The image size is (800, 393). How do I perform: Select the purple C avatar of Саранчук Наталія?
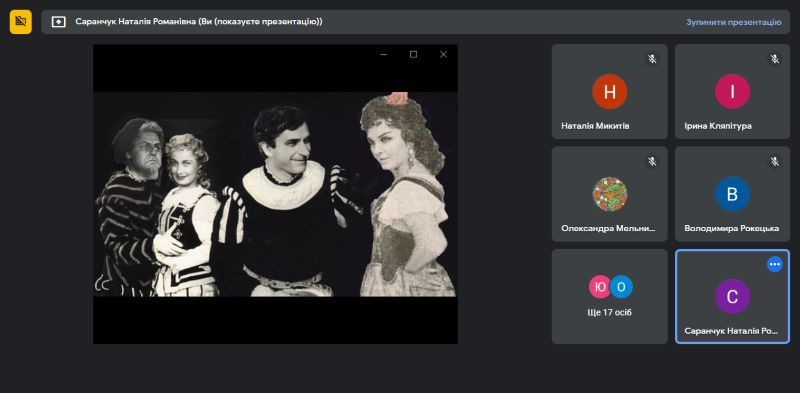coord(732,297)
